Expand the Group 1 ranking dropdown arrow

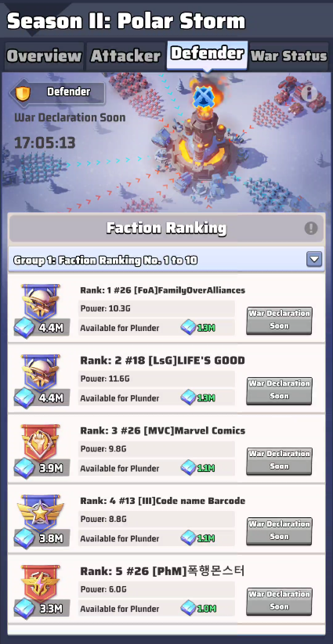pos(314,260)
